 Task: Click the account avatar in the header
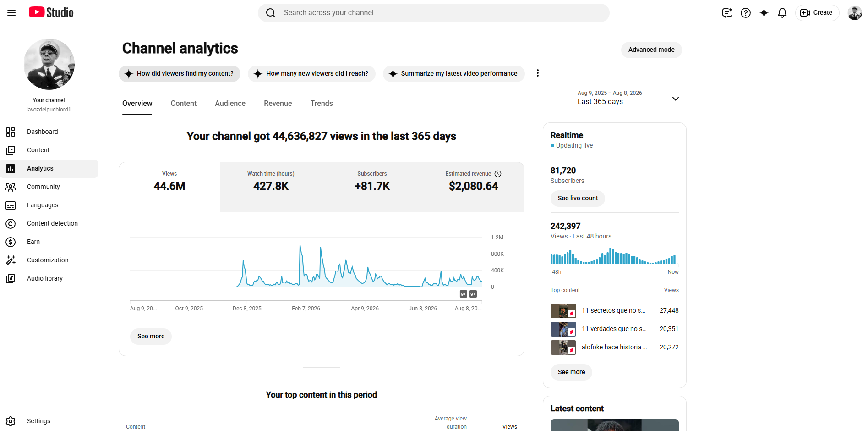coord(855,13)
